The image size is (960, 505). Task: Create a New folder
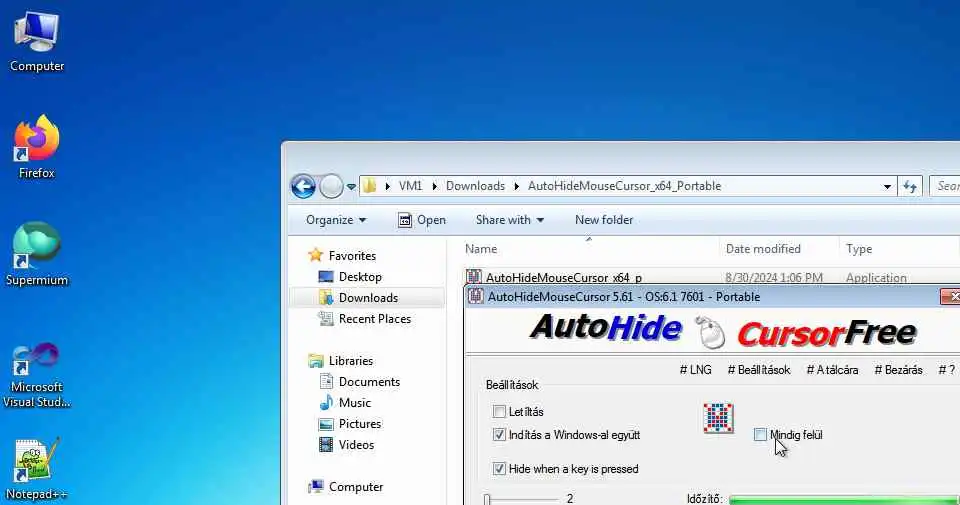pyautogui.click(x=604, y=220)
